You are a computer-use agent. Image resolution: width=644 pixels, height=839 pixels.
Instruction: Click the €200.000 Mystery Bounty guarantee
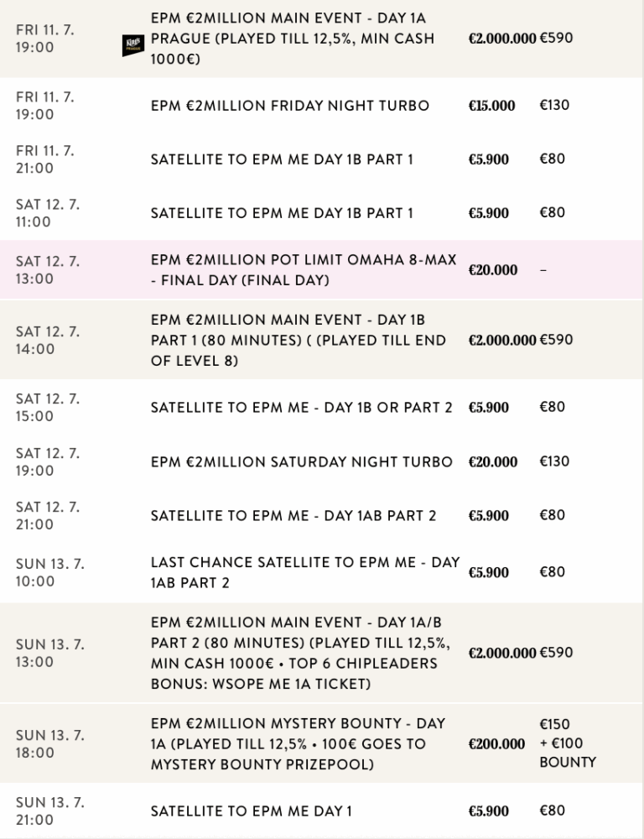(496, 744)
